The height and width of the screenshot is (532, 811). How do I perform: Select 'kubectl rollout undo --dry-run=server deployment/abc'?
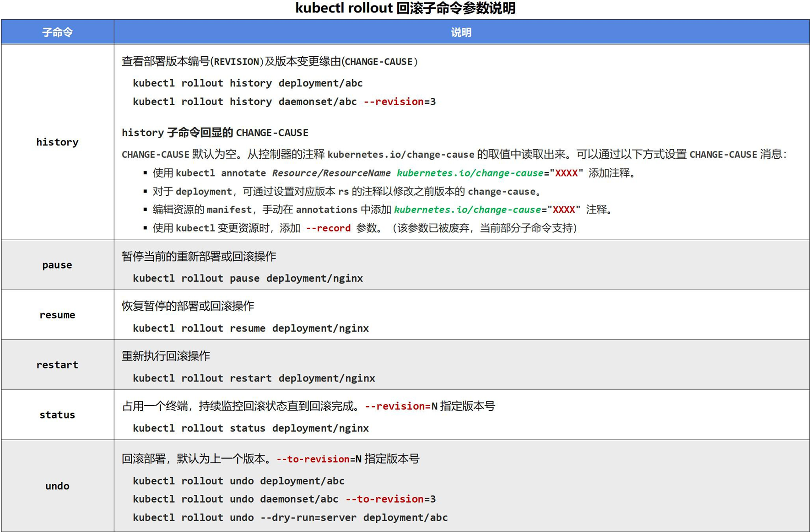290,517
